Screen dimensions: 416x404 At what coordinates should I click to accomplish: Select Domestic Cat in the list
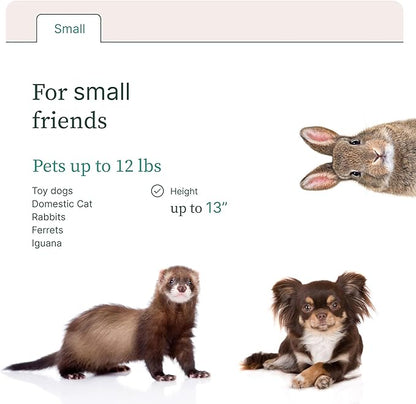point(62,204)
